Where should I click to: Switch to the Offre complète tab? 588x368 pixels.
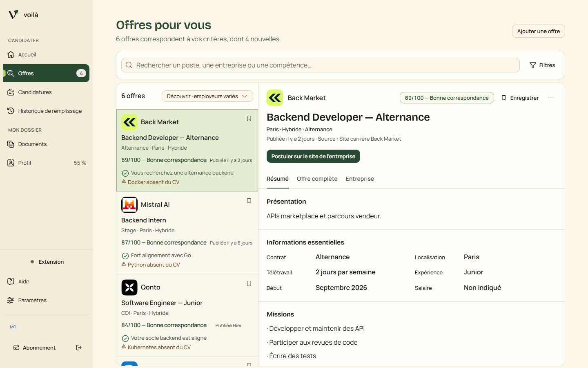pos(317,179)
